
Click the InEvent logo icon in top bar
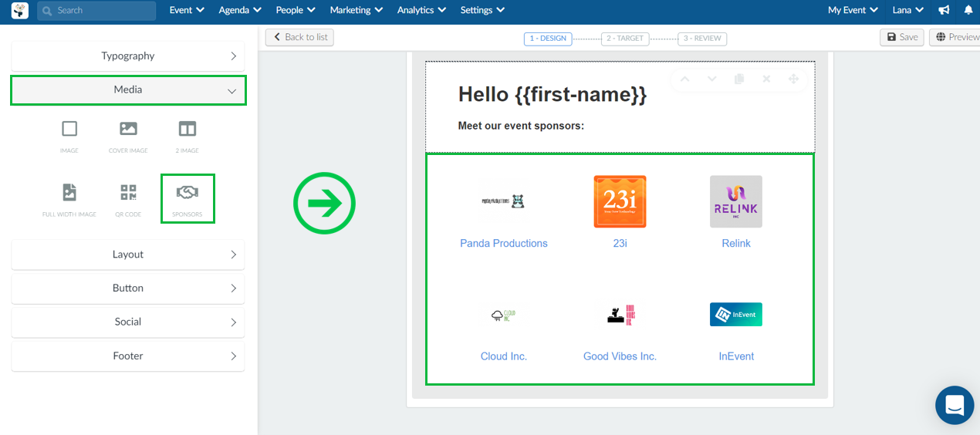(x=19, y=10)
